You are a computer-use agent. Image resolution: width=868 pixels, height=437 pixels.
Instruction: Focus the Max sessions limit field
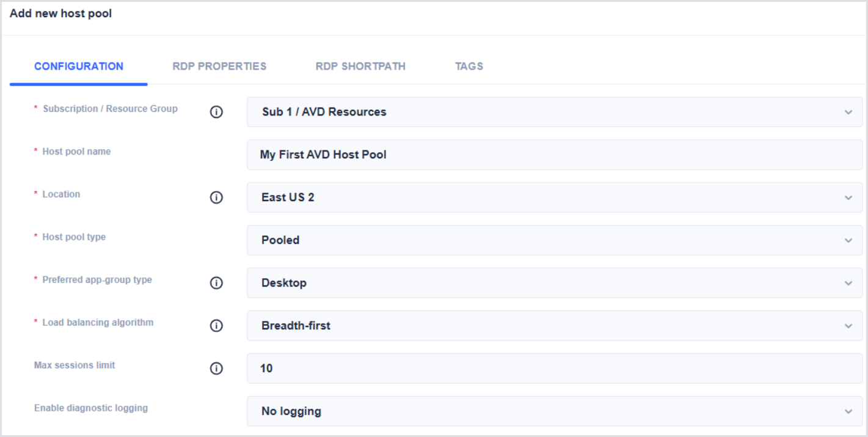click(554, 369)
